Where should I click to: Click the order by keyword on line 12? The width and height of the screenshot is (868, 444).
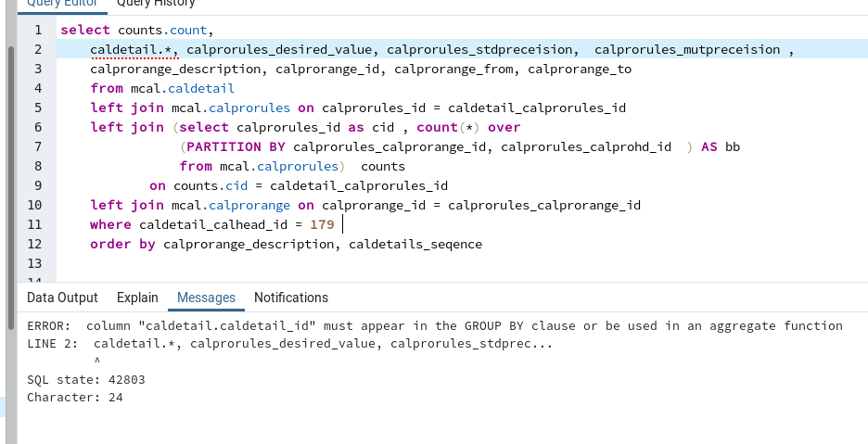(x=122, y=244)
